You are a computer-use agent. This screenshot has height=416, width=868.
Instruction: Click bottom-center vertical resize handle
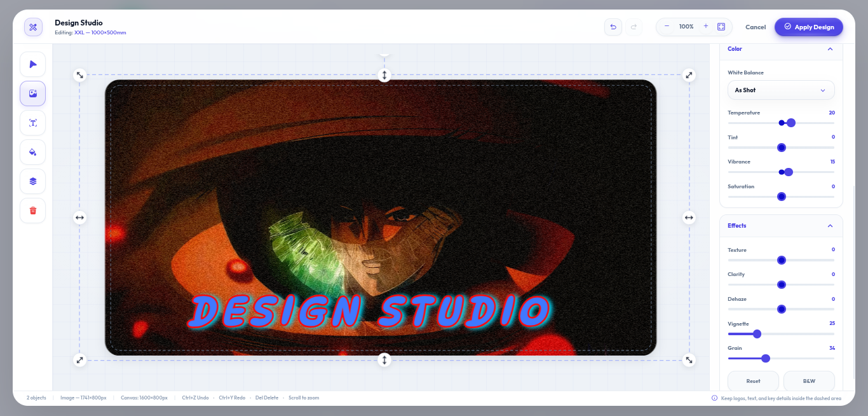(384, 360)
